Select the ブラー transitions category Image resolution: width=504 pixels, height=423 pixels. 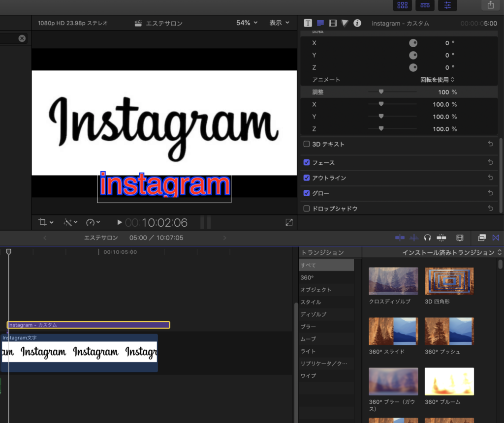(326, 327)
